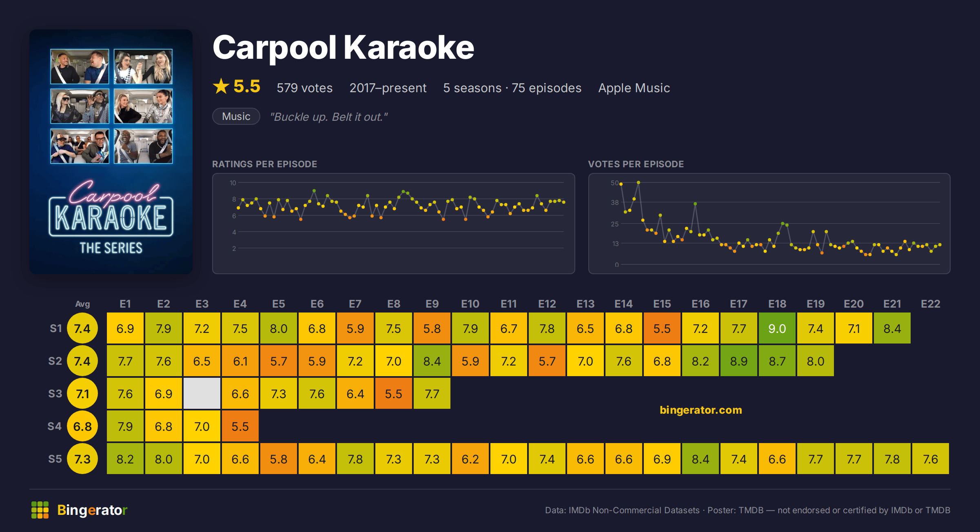980x532 pixels.
Task: Click the E1 column header
Action: [x=125, y=304]
